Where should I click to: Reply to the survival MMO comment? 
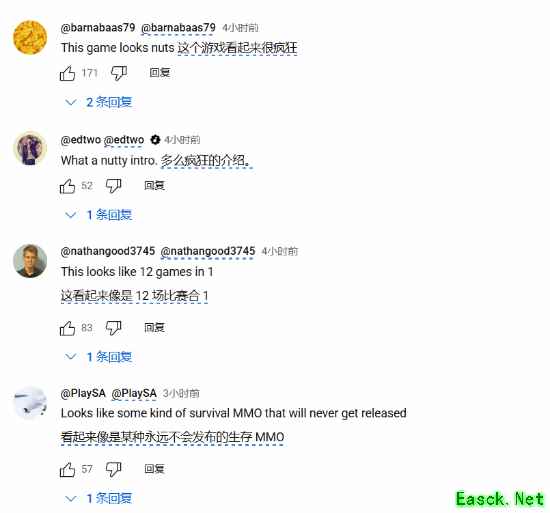click(x=155, y=469)
